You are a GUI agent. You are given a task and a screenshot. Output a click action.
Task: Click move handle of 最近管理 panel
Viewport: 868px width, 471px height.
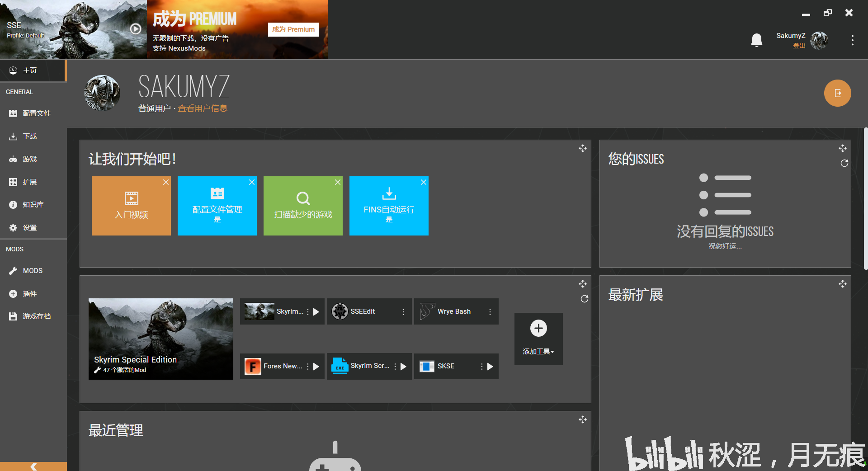(583, 419)
